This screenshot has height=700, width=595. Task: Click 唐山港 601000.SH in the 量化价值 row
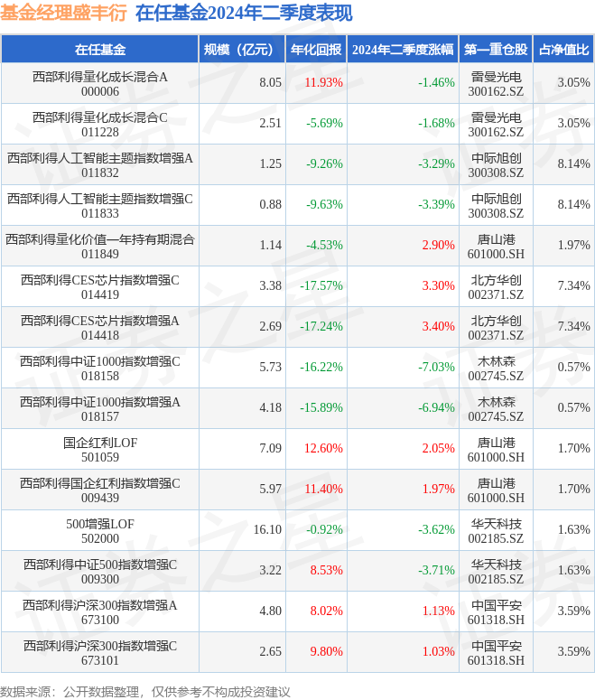496,247
